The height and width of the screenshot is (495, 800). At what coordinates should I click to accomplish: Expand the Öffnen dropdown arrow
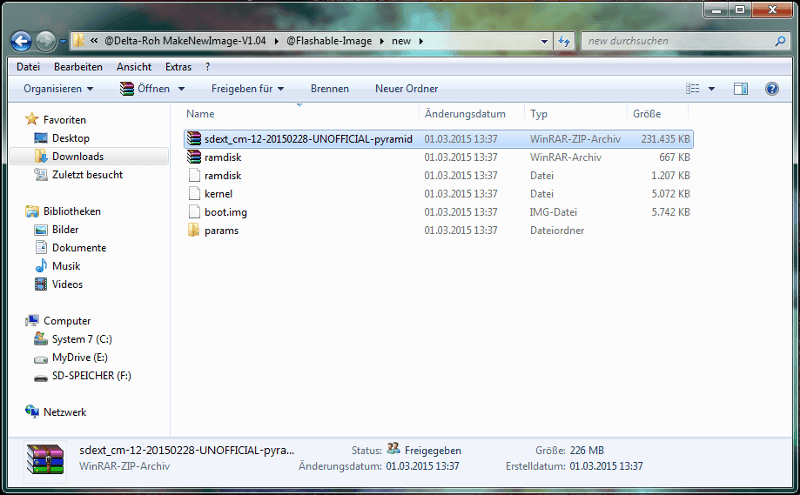[181, 89]
